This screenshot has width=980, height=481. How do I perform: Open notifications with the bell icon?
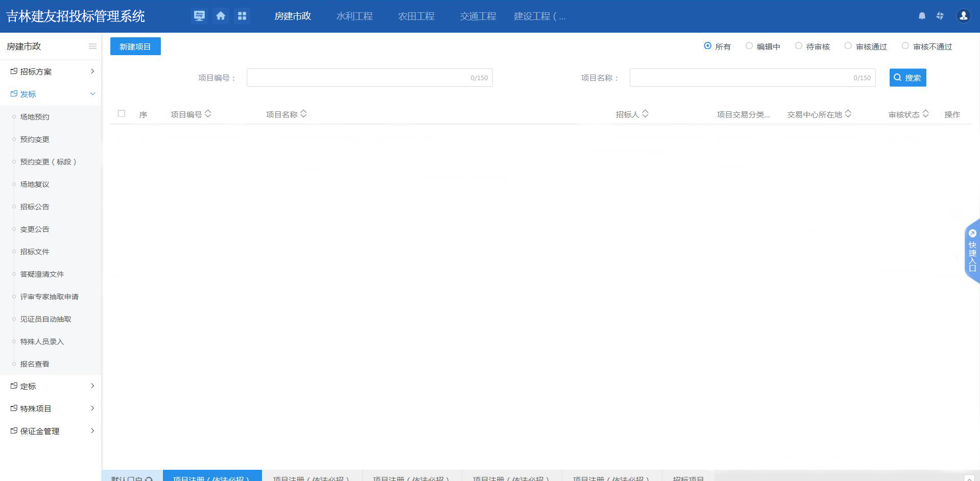pos(922,16)
